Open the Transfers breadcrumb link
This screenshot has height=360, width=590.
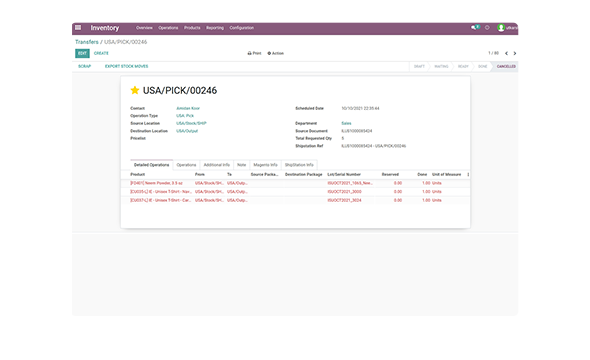tap(87, 42)
